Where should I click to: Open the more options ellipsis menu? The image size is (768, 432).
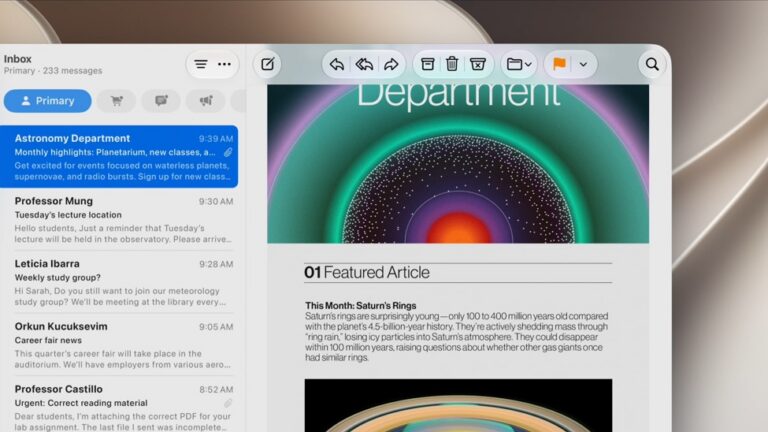pos(224,64)
